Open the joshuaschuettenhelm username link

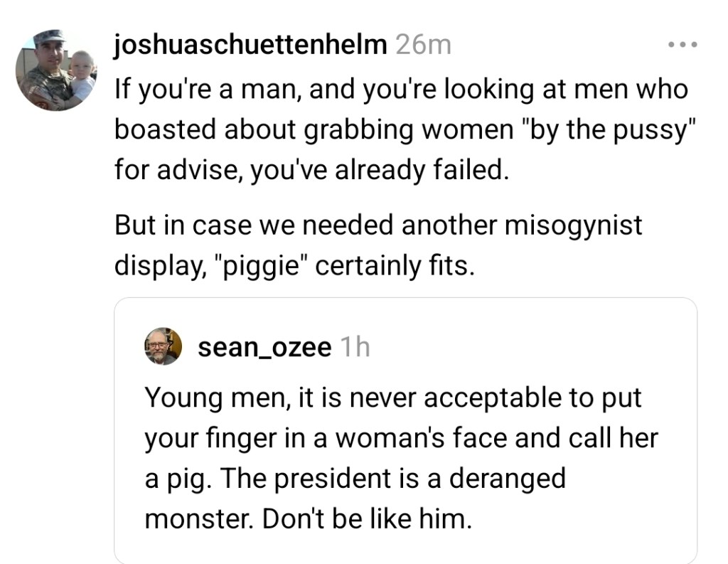[250, 45]
